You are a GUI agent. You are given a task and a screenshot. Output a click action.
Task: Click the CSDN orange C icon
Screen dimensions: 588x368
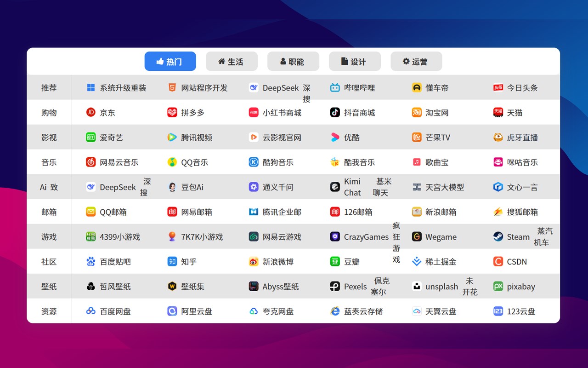[x=498, y=261]
